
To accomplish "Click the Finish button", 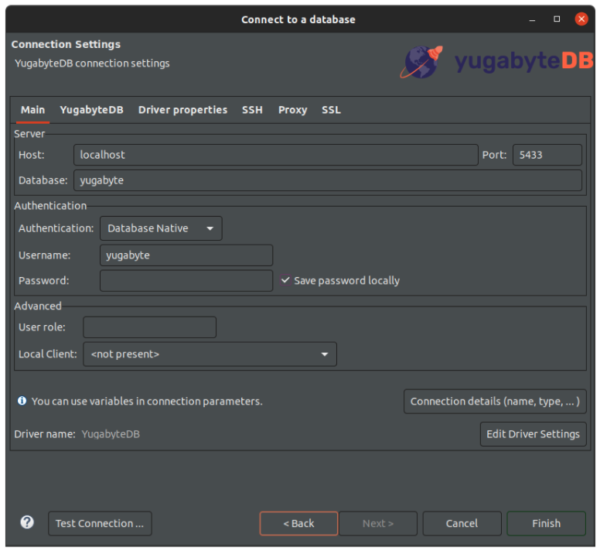I will 546,523.
